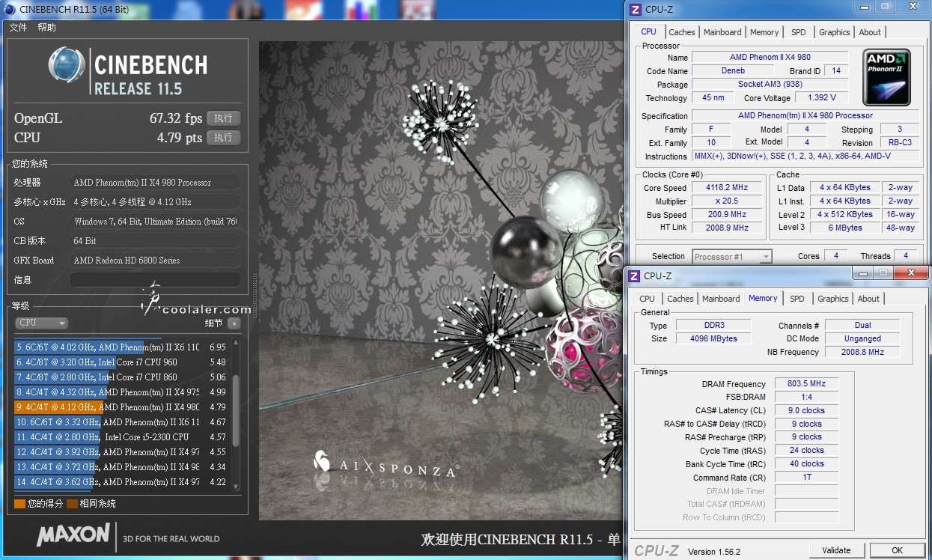Click the Cinebench icon in the title bar
This screenshot has width=932, height=560.
click(9, 9)
